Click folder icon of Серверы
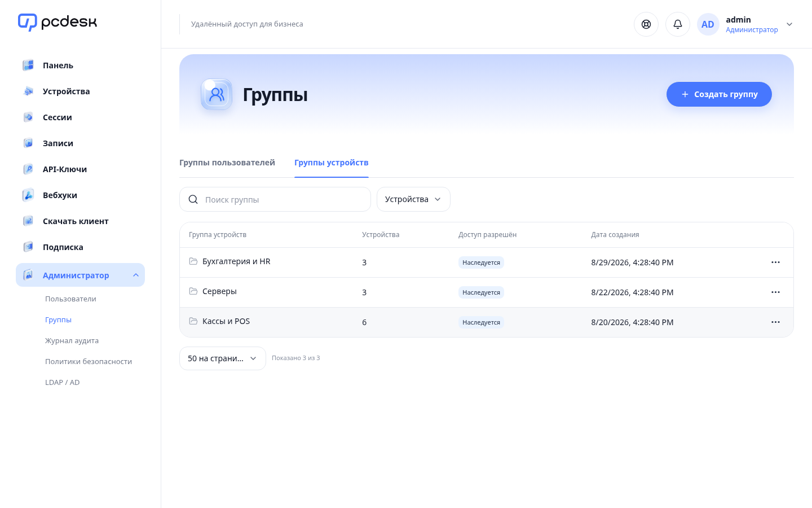Screen dimensions: 812x508 (193, 291)
